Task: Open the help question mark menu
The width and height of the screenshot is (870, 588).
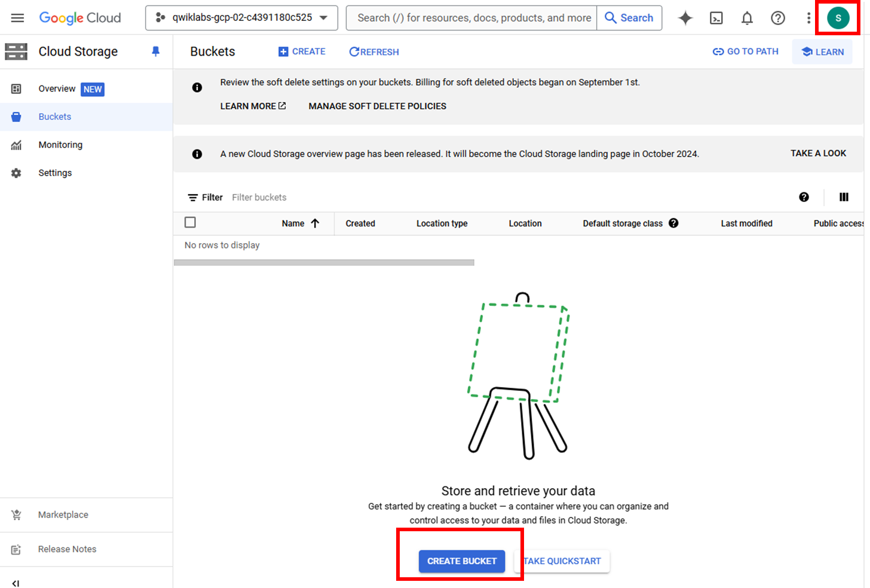Action: [x=778, y=18]
